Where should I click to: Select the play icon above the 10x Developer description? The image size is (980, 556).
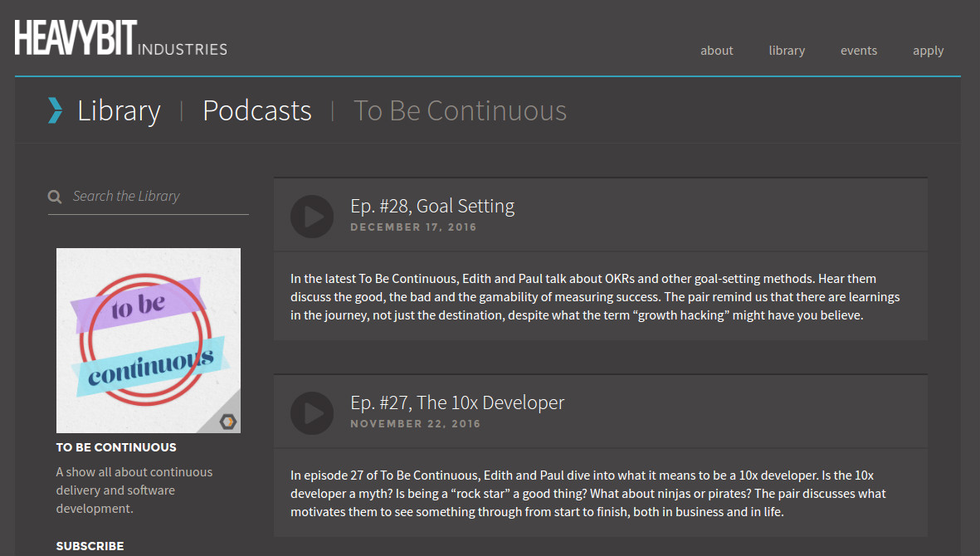point(312,413)
